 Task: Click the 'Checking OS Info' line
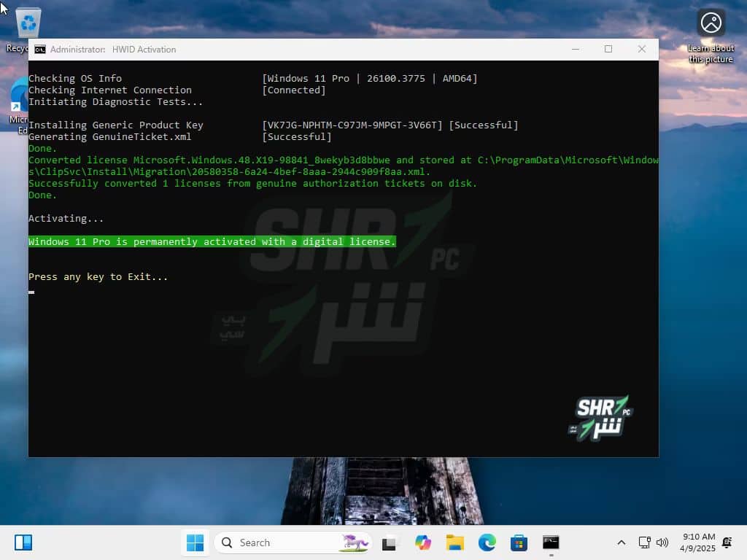pos(75,79)
